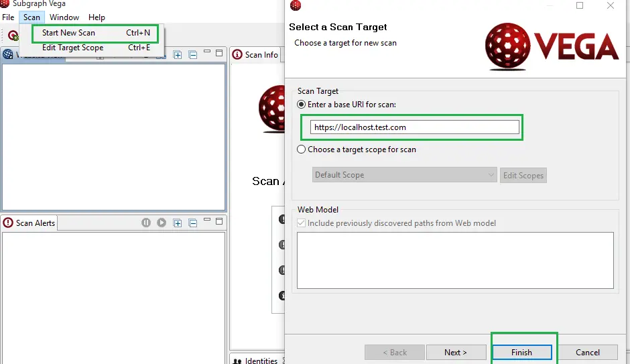This screenshot has height=364, width=630.
Task: Choose Start New Scan menu entry
Action: (96, 33)
